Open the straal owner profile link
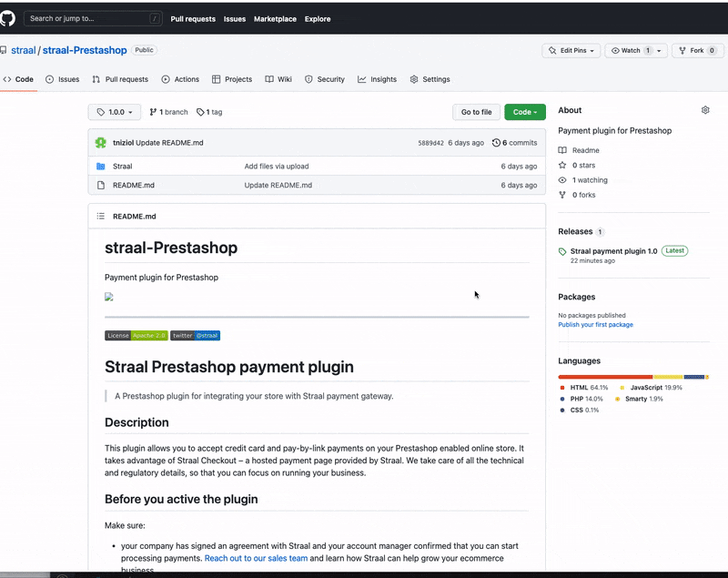This screenshot has height=578, width=728. tap(24, 50)
